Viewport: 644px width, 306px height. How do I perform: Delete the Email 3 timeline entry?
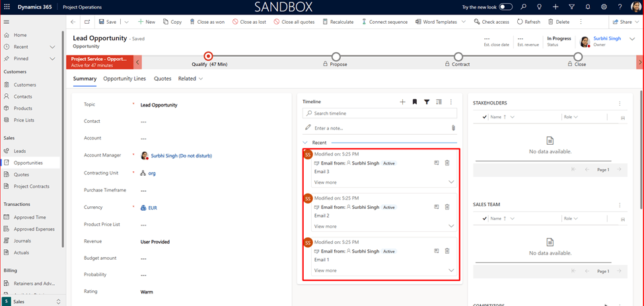point(447,163)
